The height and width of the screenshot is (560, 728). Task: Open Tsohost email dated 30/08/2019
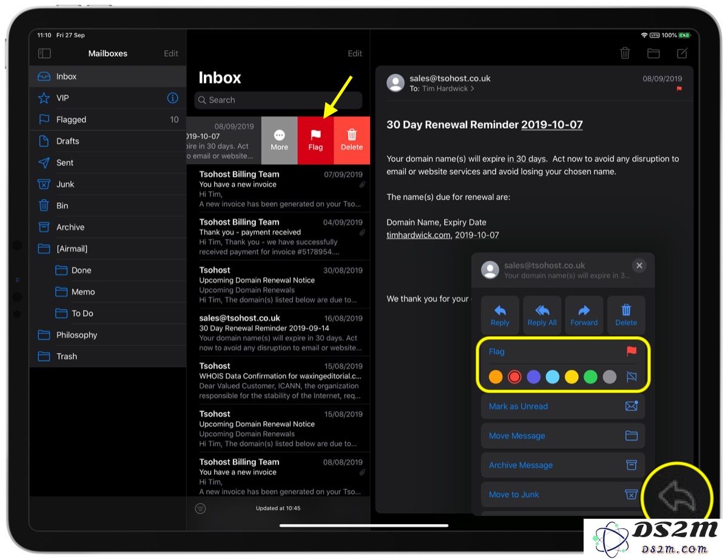click(x=278, y=284)
